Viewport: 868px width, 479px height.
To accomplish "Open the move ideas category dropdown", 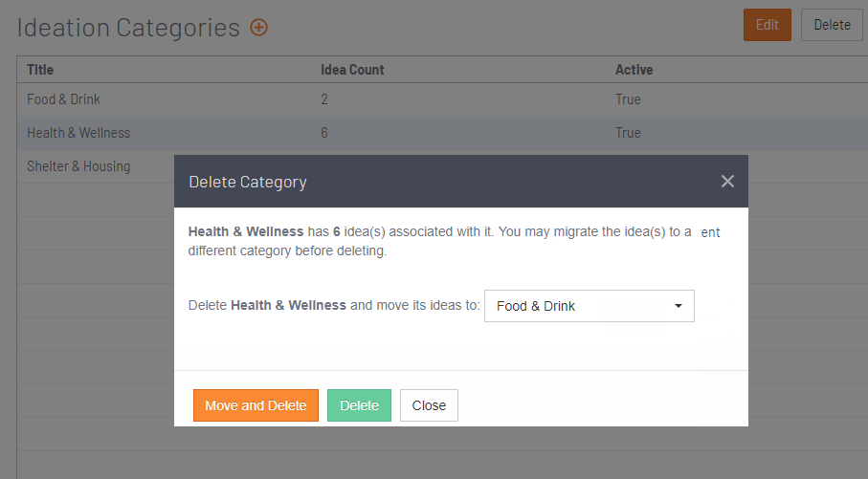I will (589, 306).
